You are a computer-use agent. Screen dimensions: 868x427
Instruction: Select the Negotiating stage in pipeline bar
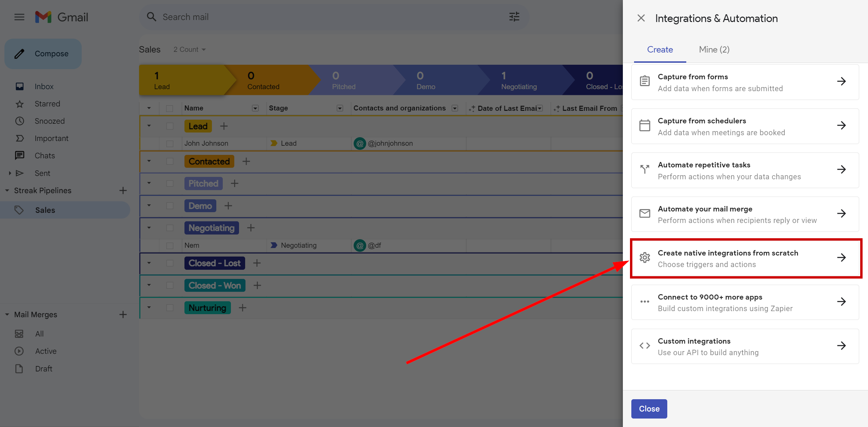coord(526,80)
